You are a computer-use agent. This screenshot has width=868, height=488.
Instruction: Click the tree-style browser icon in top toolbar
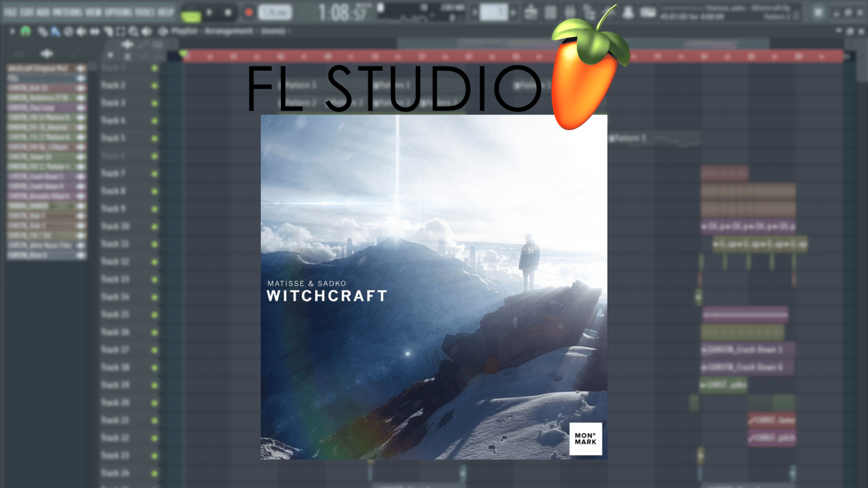tap(590, 12)
